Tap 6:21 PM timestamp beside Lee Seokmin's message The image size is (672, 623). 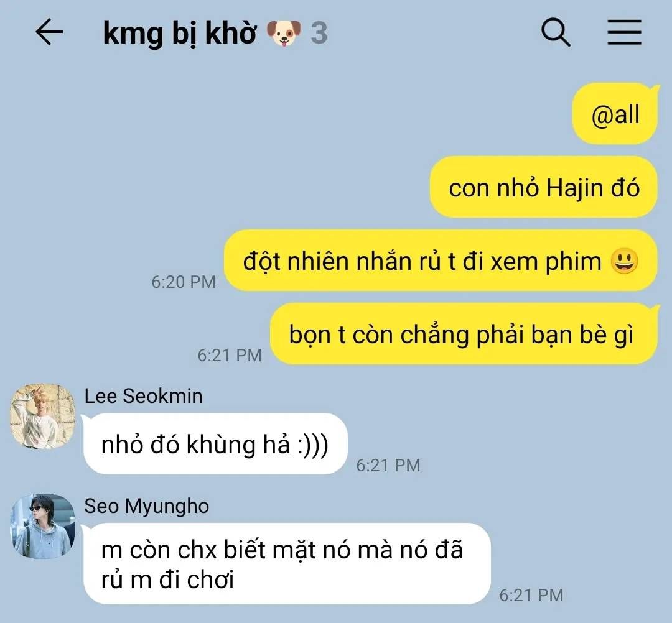click(x=388, y=466)
